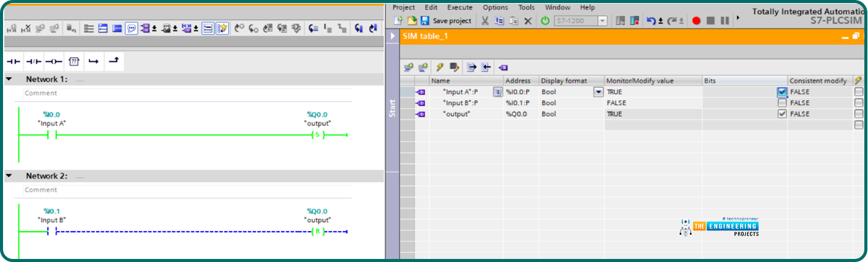The image size is (868, 262).
Task: Toggle the Input B bit checkbox
Action: [x=782, y=103]
